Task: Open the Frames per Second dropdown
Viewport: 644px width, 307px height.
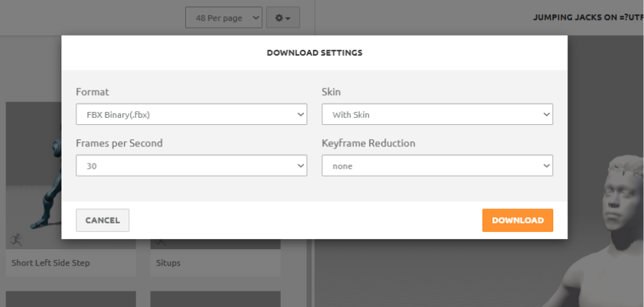Action: [191, 166]
